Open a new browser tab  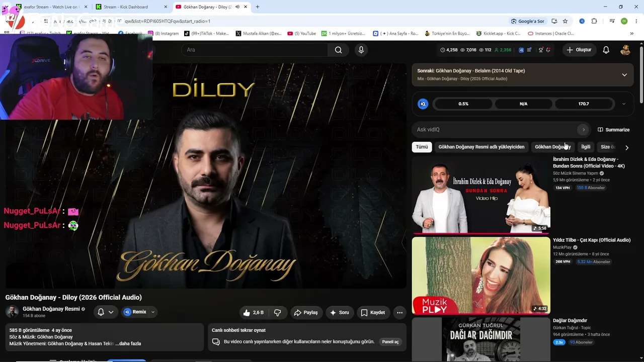[x=258, y=7]
